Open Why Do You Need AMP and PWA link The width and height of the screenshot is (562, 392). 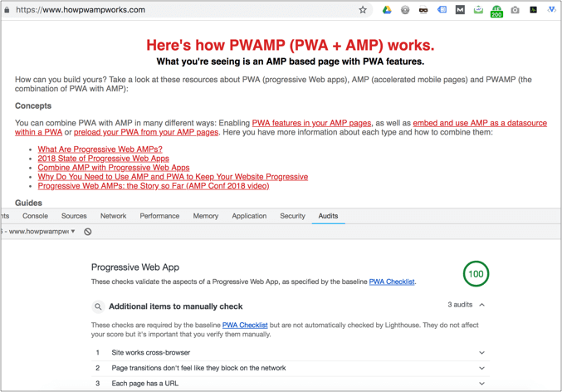click(x=173, y=177)
